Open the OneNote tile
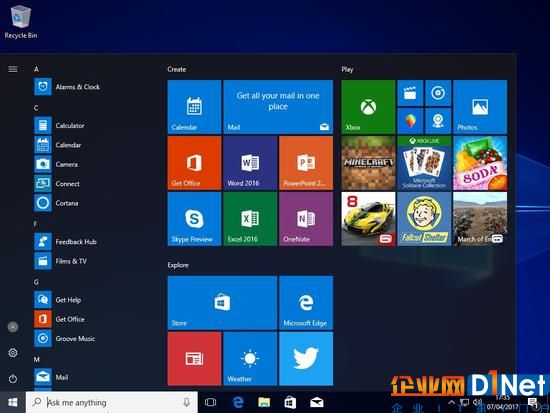This screenshot has width=550, height=413. coord(306,219)
